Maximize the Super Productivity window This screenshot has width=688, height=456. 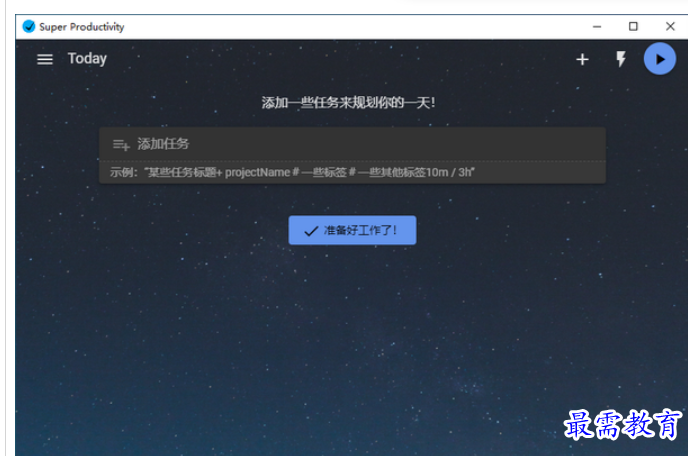(x=633, y=26)
